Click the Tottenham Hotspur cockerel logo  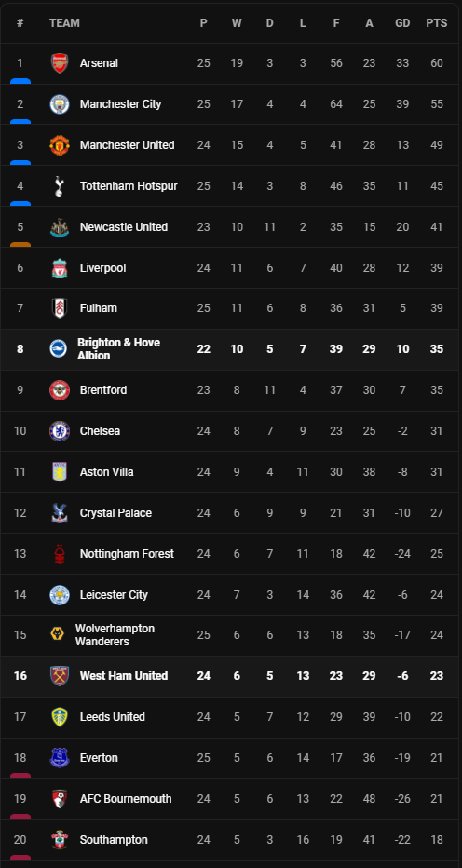click(60, 186)
